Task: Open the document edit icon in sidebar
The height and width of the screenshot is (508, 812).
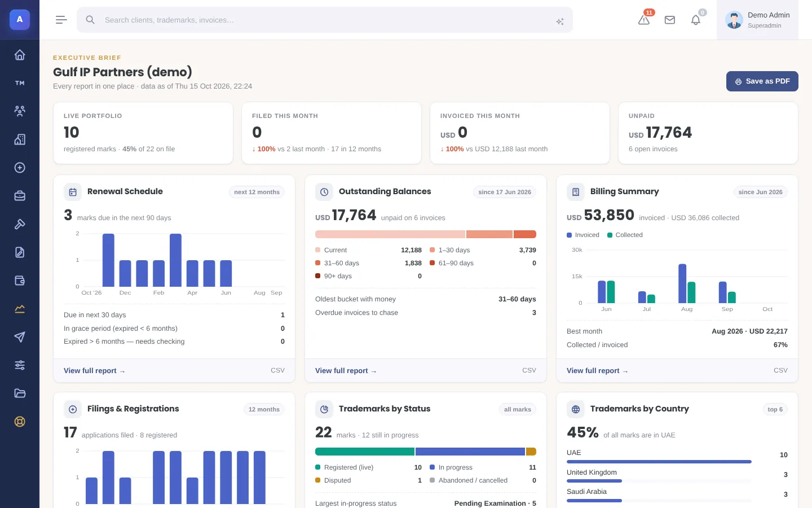Action: point(20,252)
